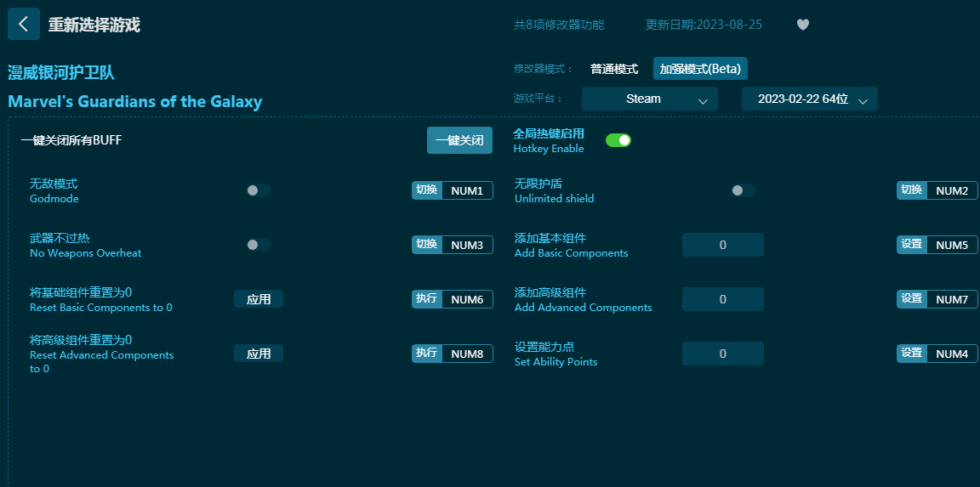
Task: Toggle the Unlimited shield switch
Action: 744,190
